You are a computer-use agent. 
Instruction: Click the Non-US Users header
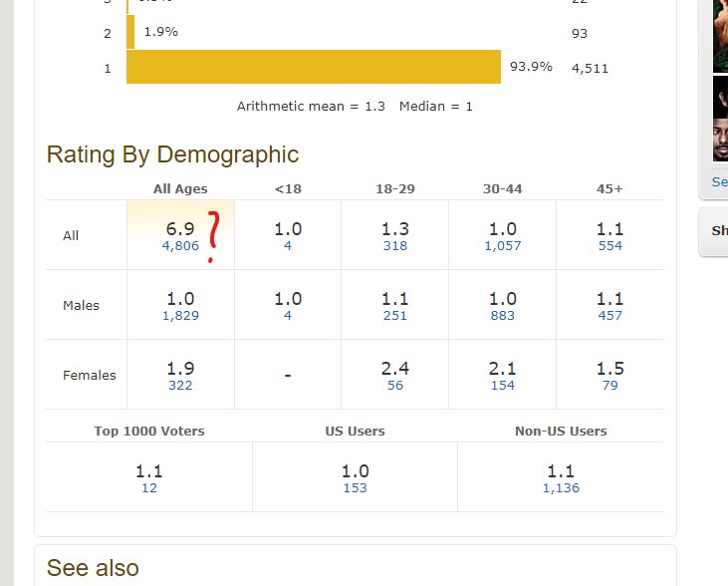click(561, 432)
